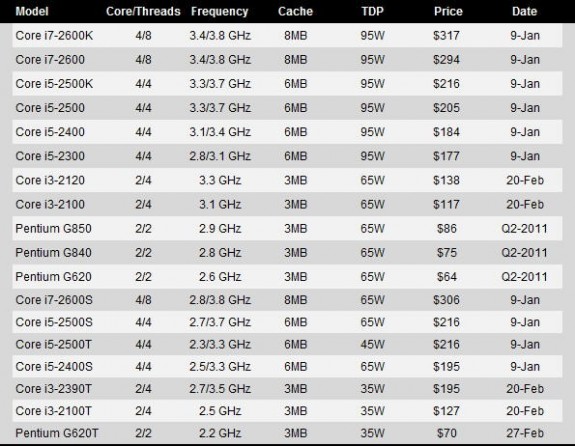This screenshot has width=575, height=446.
Task: Click the Date column header
Action: pyautogui.click(x=524, y=11)
